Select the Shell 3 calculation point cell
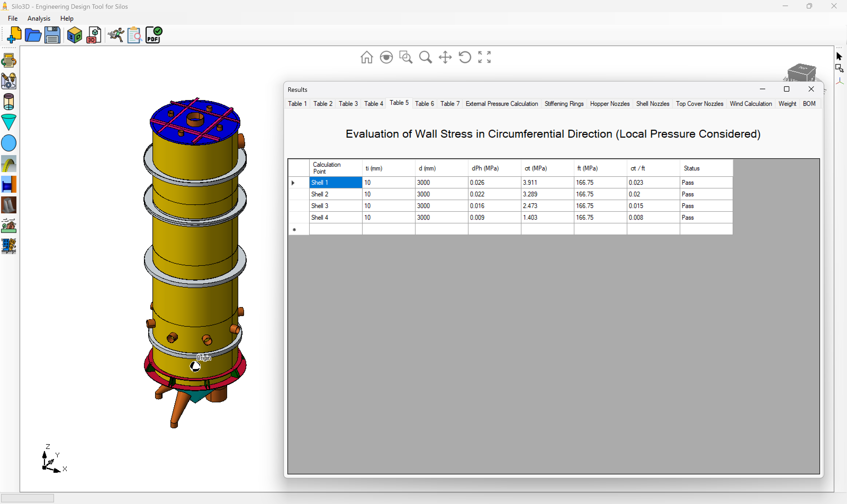 click(x=335, y=206)
